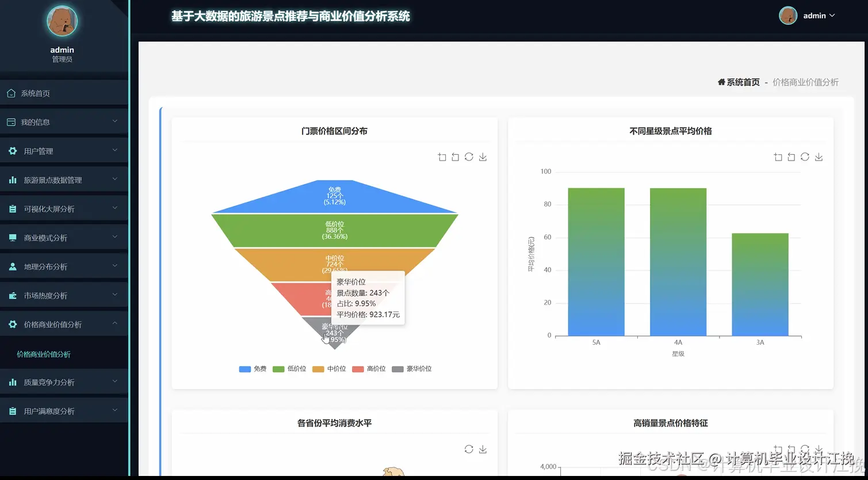Screen dimensions: 868x480
Task: Click the area zoom tool in 不同星级景点平均价格 chart
Action: [778, 157]
